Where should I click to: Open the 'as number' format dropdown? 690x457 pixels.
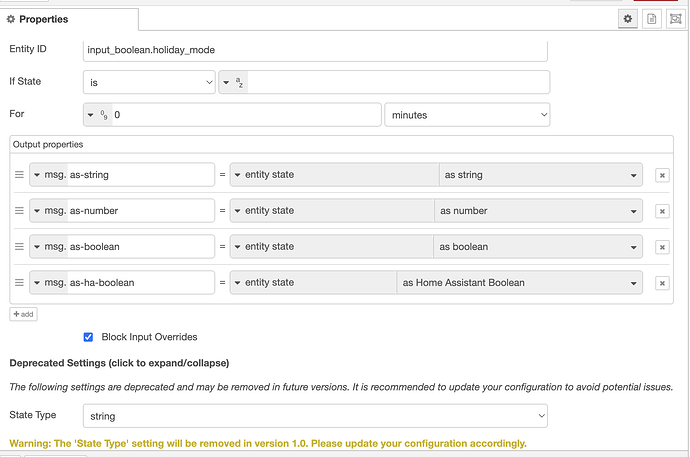pyautogui.click(x=539, y=211)
